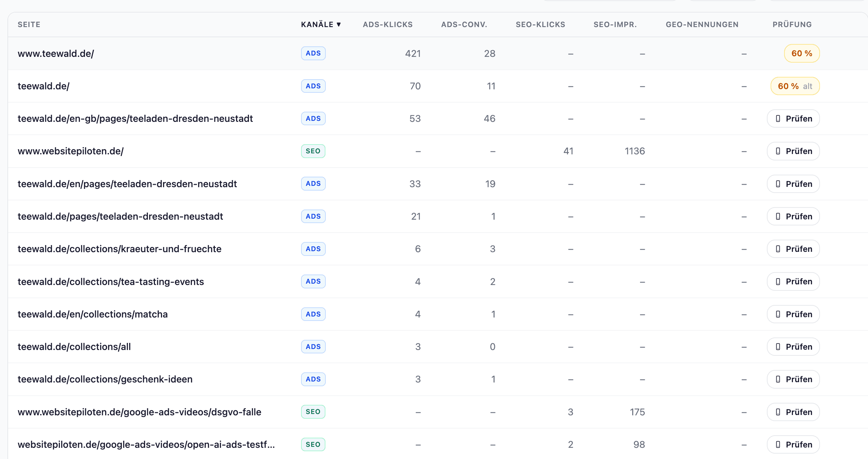Click the PRÜFUNG column header
The height and width of the screenshot is (459, 868).
pos(792,24)
